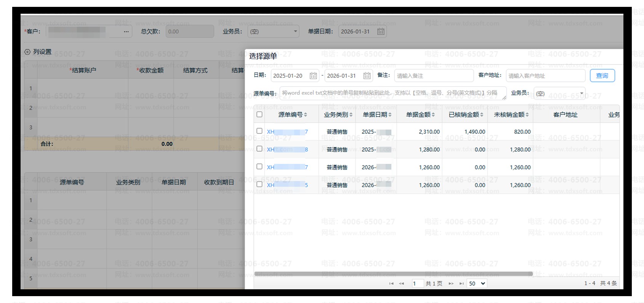Image resolution: width=644 pixels, height=303 pixels.
Task: Go to the next page of results
Action: point(451,284)
